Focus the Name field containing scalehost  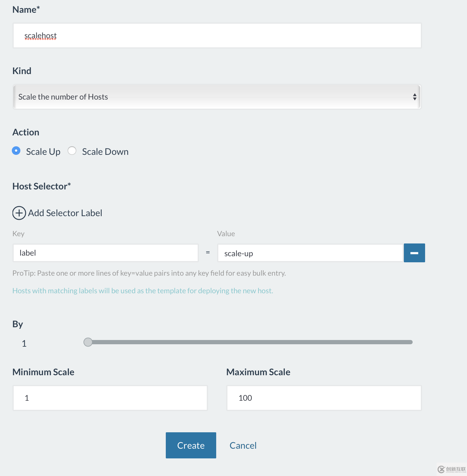click(217, 36)
